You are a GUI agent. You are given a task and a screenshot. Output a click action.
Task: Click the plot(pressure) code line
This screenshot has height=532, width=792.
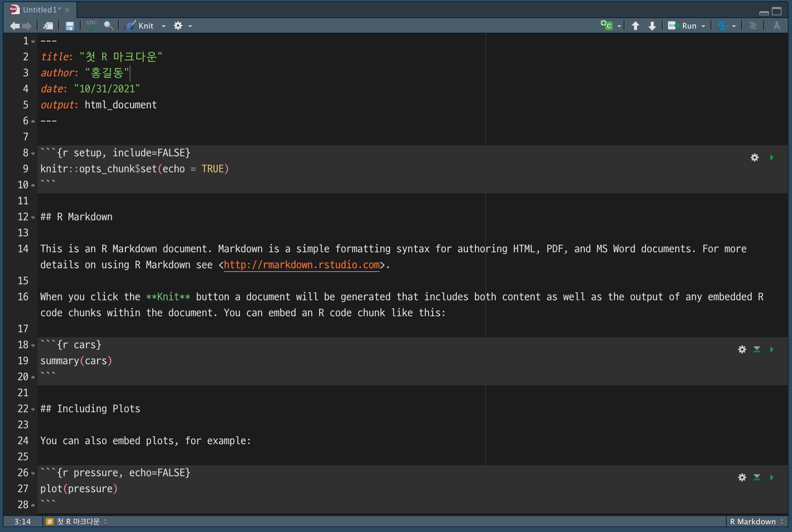click(x=79, y=489)
